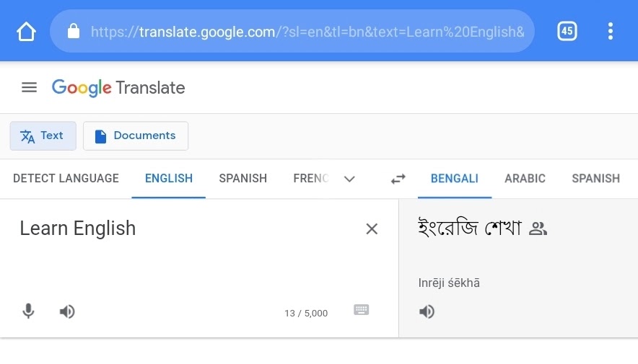Switch to Documents translation mode
The width and height of the screenshot is (638, 364).
point(136,136)
